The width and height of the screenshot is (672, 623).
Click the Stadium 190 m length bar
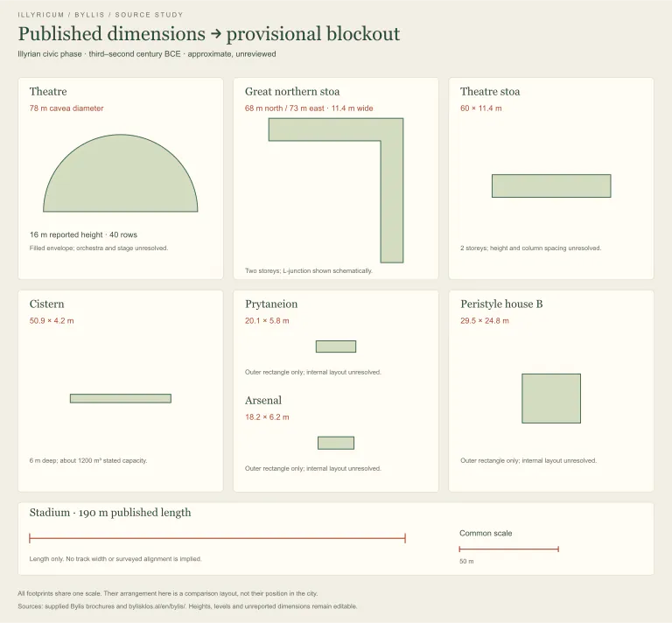coord(217,538)
